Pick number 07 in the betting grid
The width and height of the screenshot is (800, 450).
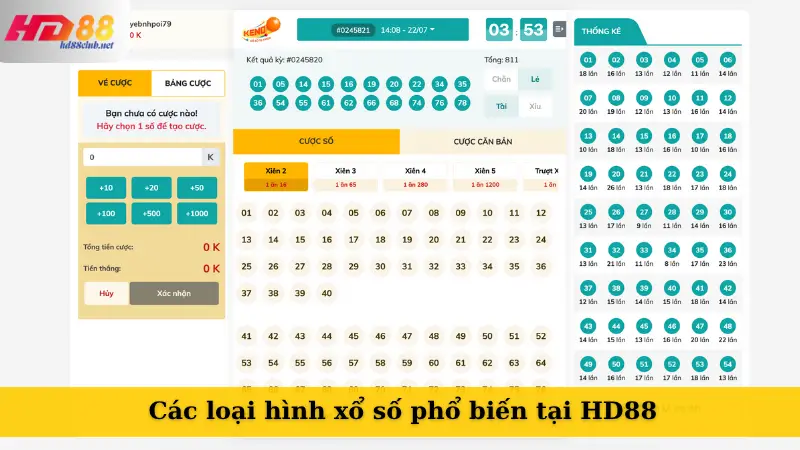point(407,213)
